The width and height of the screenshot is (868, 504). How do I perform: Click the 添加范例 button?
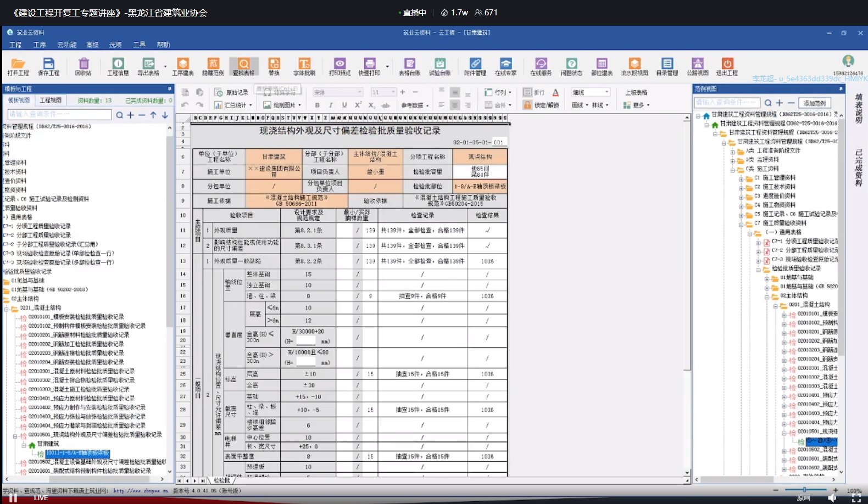coord(815,103)
